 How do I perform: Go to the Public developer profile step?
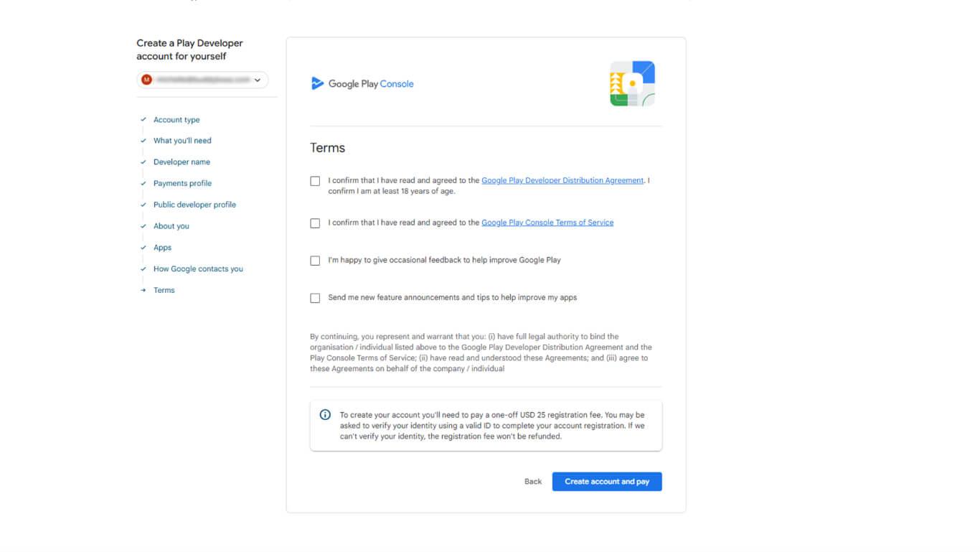click(x=194, y=205)
